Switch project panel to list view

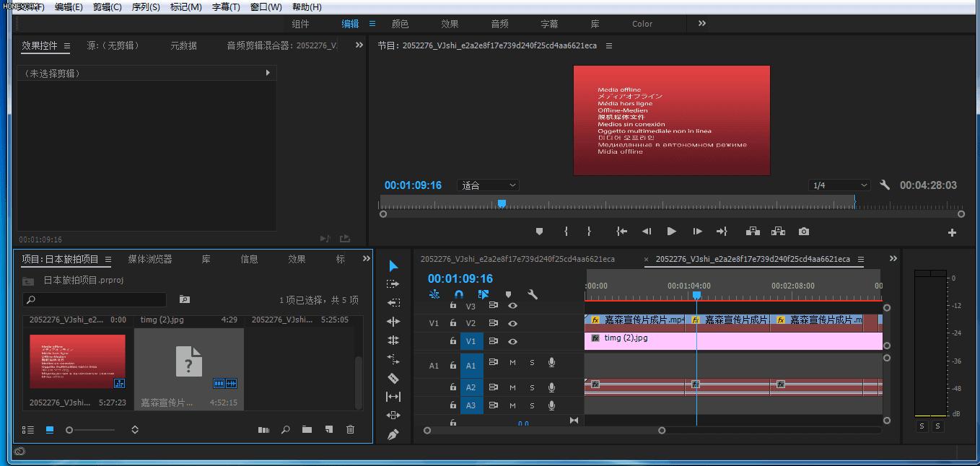[28, 430]
